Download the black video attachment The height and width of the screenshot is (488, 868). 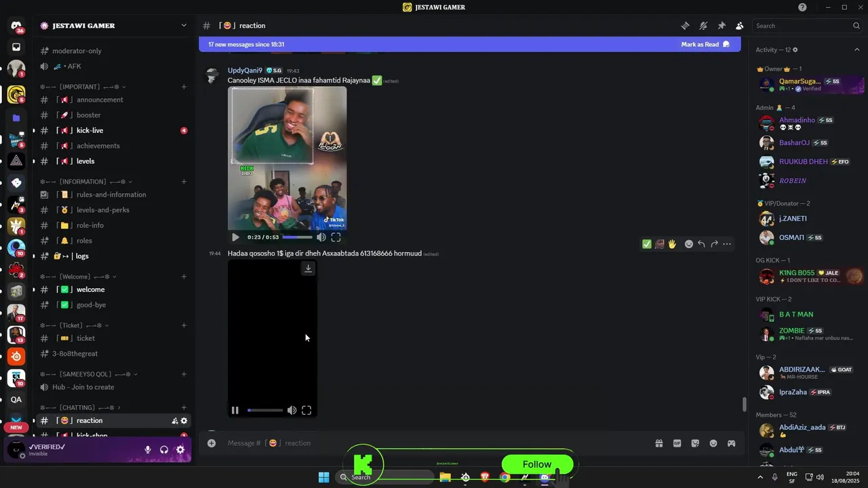308,268
